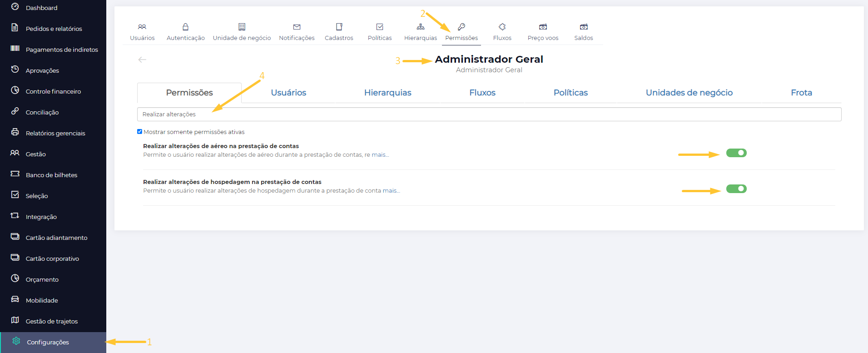The width and height of the screenshot is (868, 353).
Task: Disable hospedagem alterations permission toggle
Action: [736, 189]
